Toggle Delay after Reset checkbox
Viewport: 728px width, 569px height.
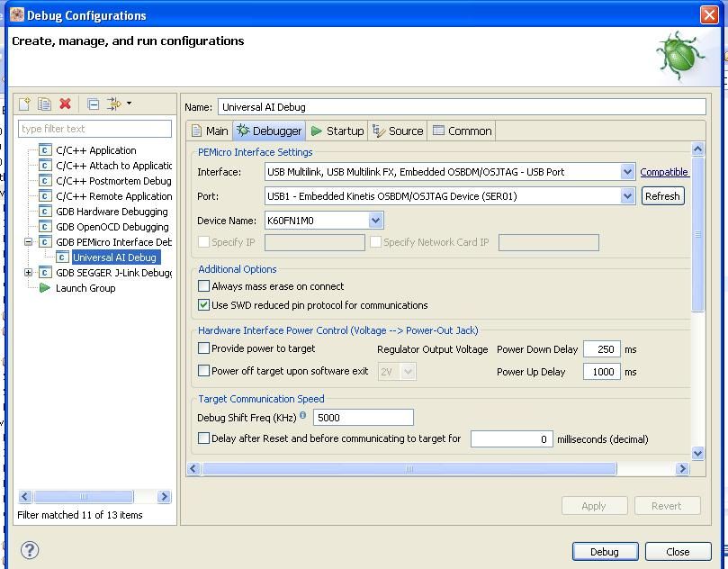(x=203, y=438)
